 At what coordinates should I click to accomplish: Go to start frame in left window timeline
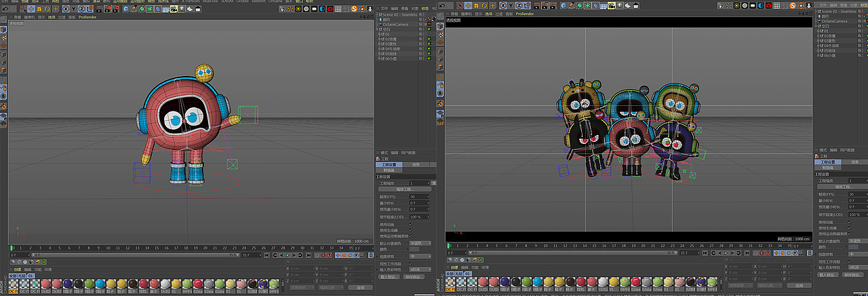pyautogui.click(x=267, y=255)
